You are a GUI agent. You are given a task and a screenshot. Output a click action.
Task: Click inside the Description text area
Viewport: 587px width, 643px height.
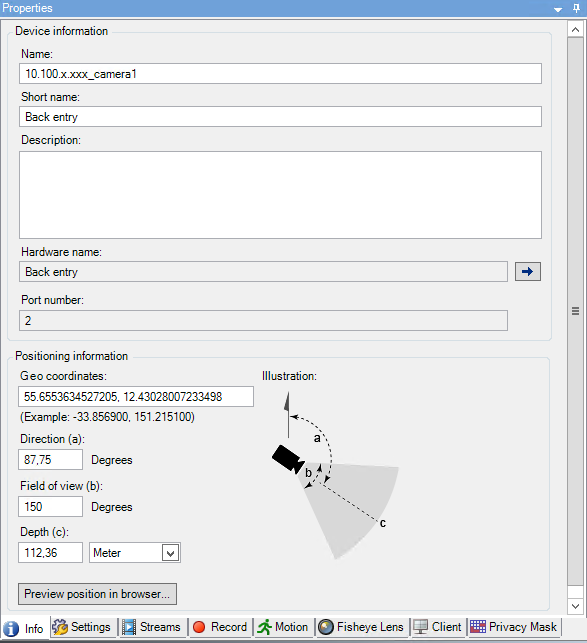280,195
